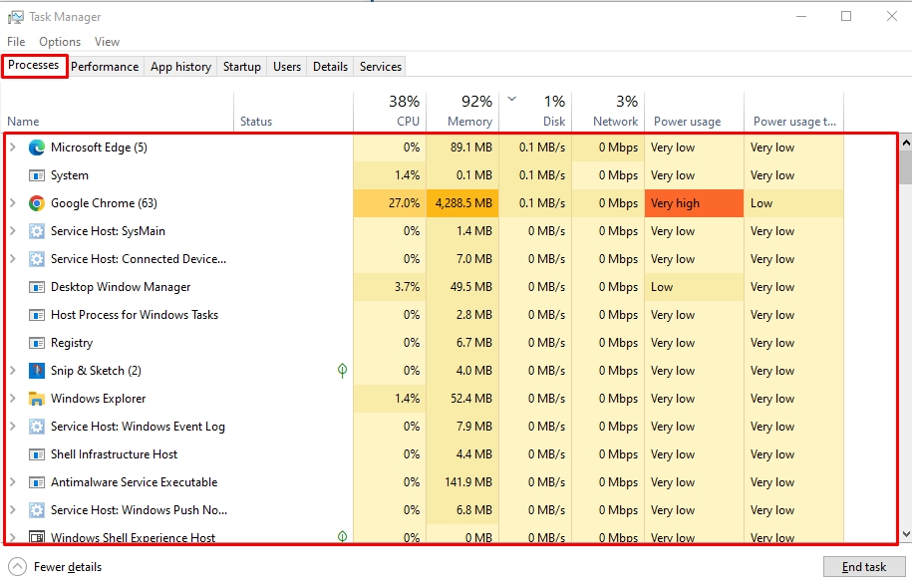Click the Shell Infrastructure Host icon
This screenshot has width=912, height=588.
click(37, 454)
